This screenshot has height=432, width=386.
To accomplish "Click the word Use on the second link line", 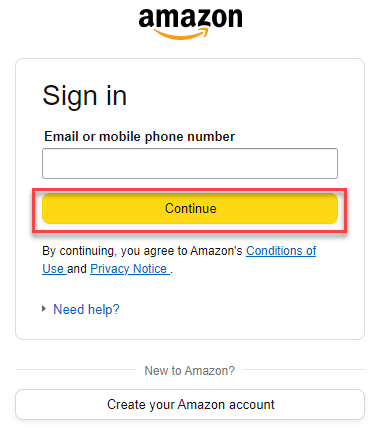I will point(53,269).
